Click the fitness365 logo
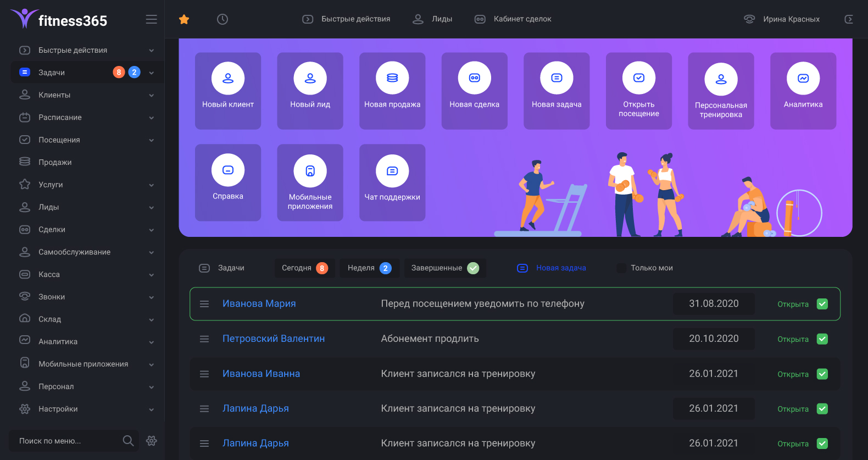This screenshot has height=460, width=868. point(59,19)
